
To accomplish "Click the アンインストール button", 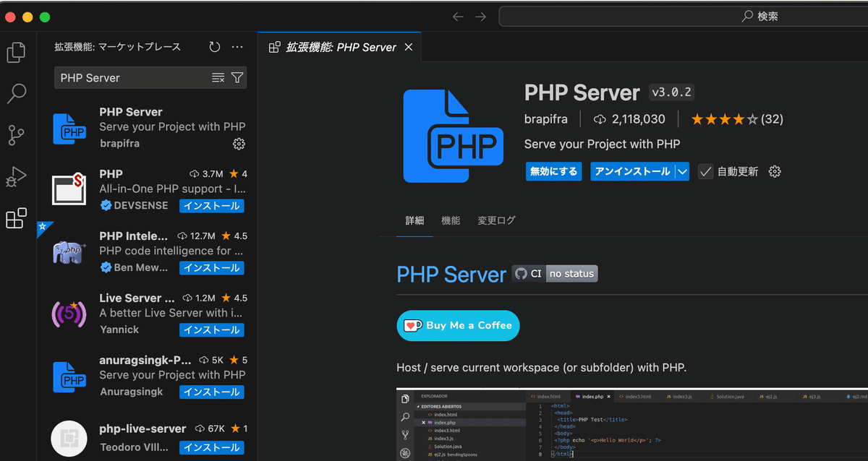I will pyautogui.click(x=633, y=171).
